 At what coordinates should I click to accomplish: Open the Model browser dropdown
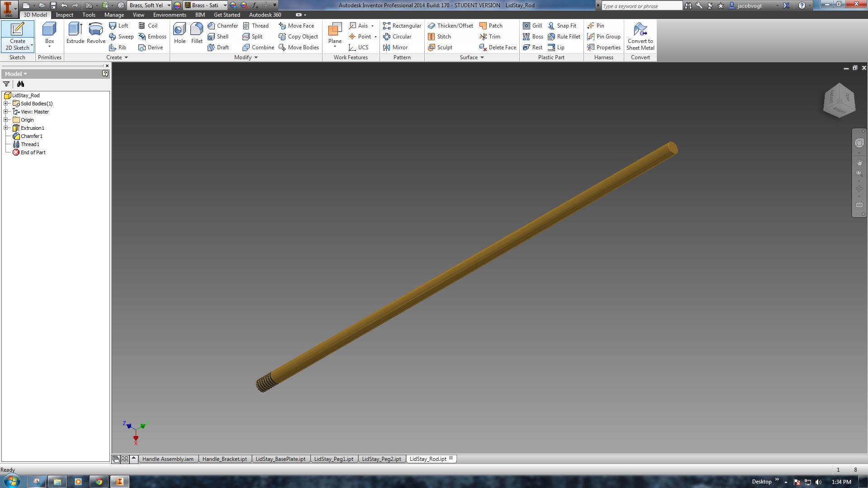(16, 74)
